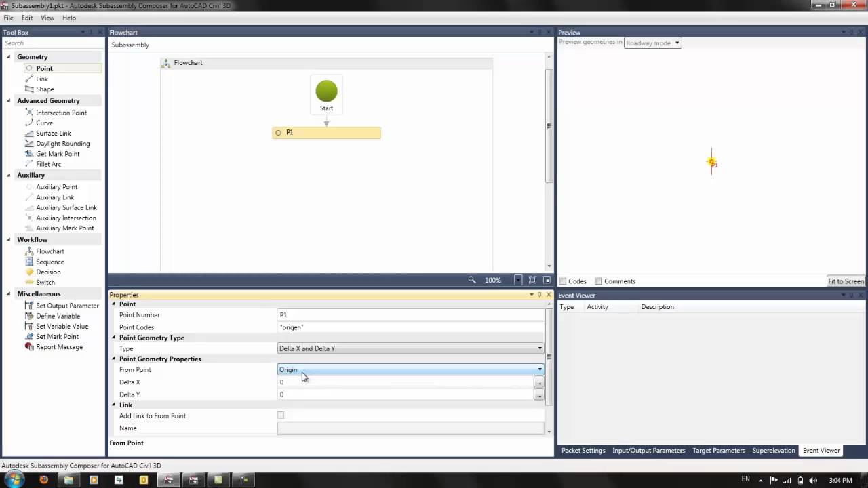Enable the Codes checkbox in Preview
The height and width of the screenshot is (488, 868).
tap(563, 281)
